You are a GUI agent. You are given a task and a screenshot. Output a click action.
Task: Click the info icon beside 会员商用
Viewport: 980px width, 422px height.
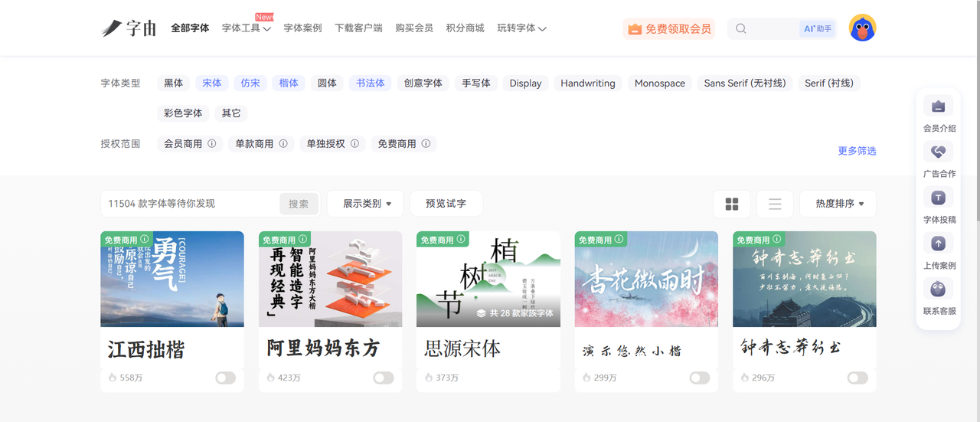pos(212,143)
